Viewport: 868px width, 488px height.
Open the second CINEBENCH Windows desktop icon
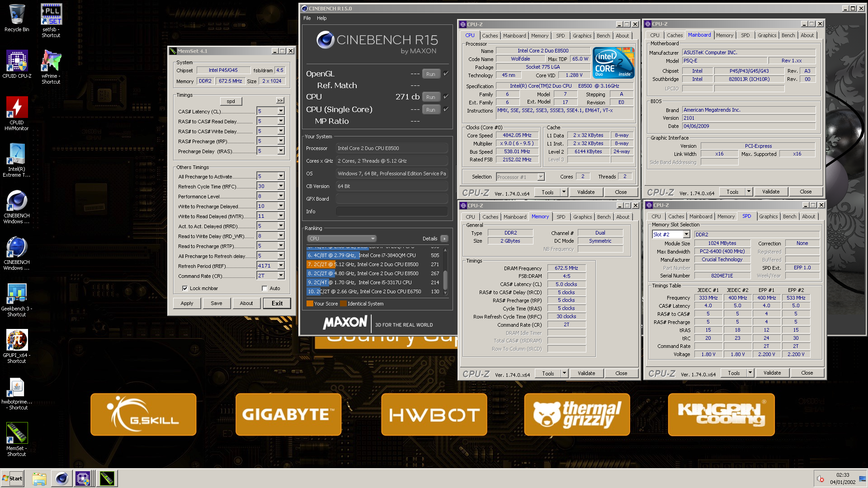pyautogui.click(x=17, y=253)
